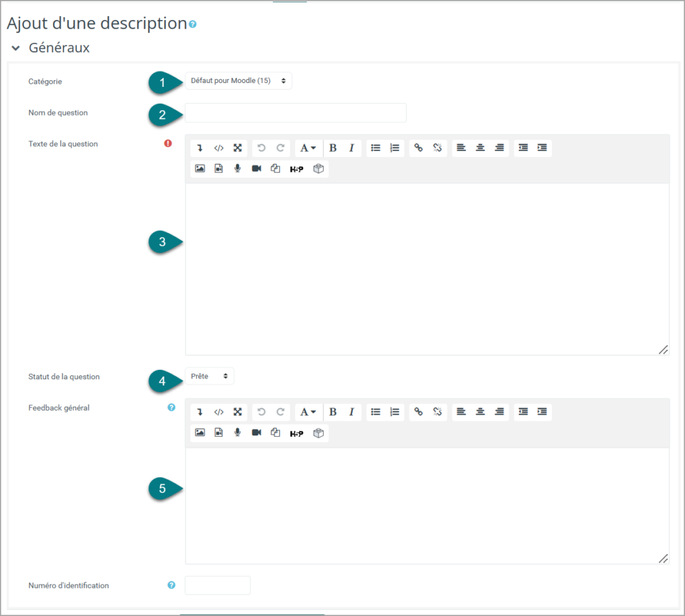Image resolution: width=685 pixels, height=616 pixels.
Task: Apply numbered list in question text editor
Action: click(395, 148)
